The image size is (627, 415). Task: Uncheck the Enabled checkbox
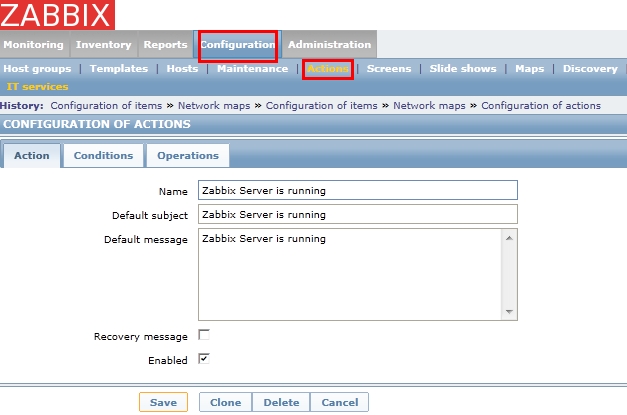click(204, 359)
